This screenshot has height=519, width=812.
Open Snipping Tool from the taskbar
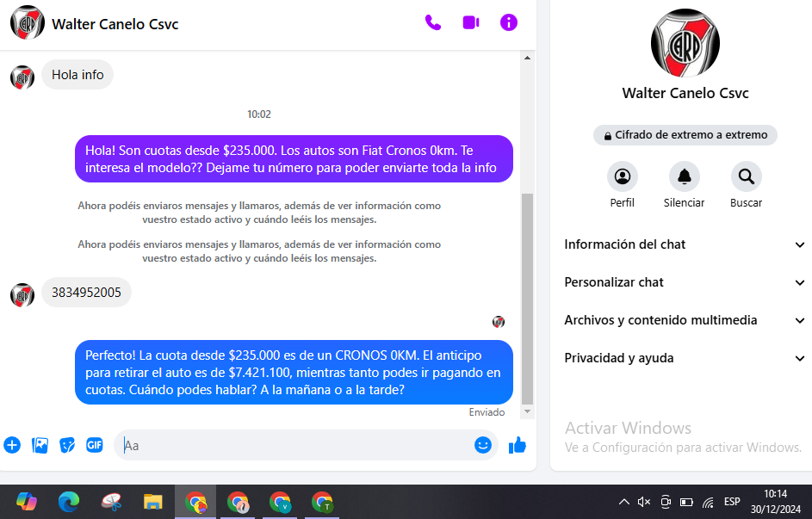(x=111, y=502)
